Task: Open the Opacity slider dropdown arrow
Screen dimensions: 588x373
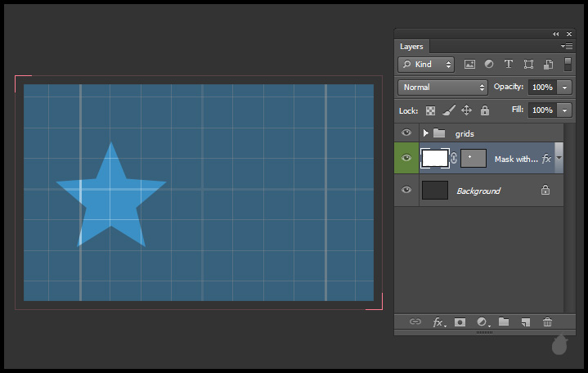Action: 564,87
